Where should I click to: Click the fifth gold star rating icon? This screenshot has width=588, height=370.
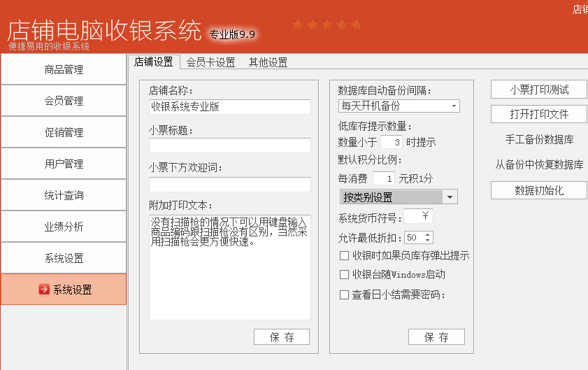click(x=357, y=25)
